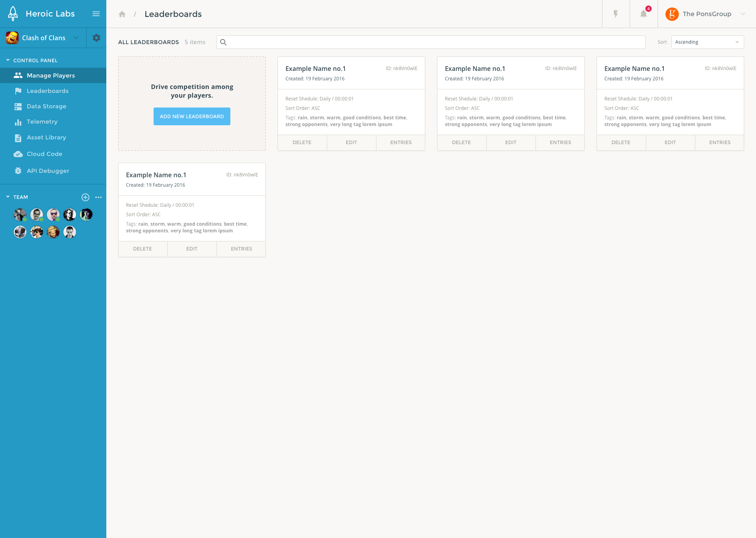Open the game settings gear icon
Viewport: 756px width, 538px height.
click(x=96, y=38)
